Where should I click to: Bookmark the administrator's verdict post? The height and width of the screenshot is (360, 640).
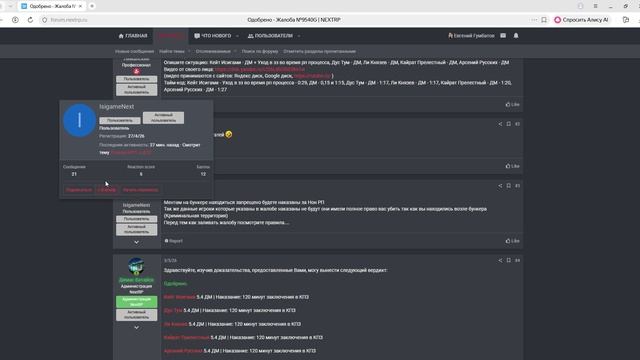509,260
